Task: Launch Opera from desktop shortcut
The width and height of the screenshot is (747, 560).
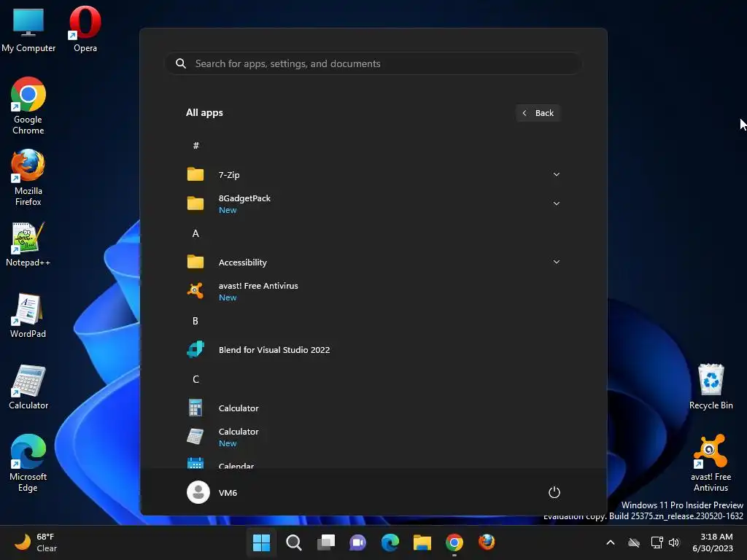Action: (85, 29)
